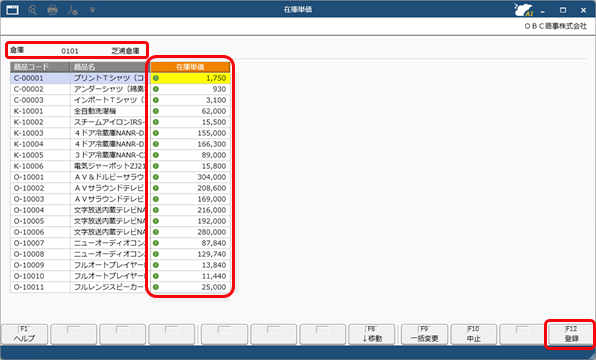Viewport: 596px width, 360px height.
Task: Edit the highlighted 1,750 unit price field
Action: 190,78
